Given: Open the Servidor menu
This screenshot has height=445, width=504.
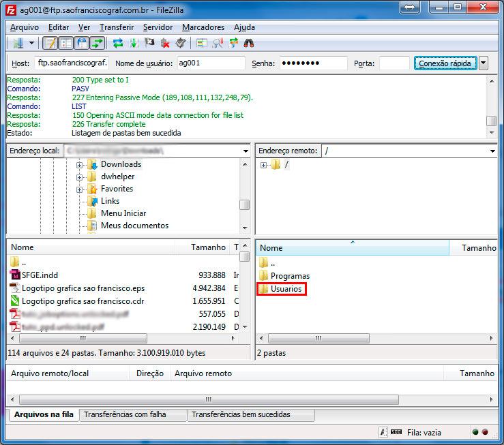Looking at the screenshot, I should (x=158, y=27).
